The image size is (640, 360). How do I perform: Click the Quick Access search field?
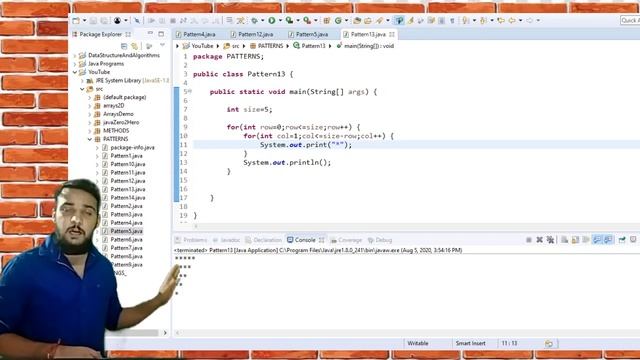630,20
